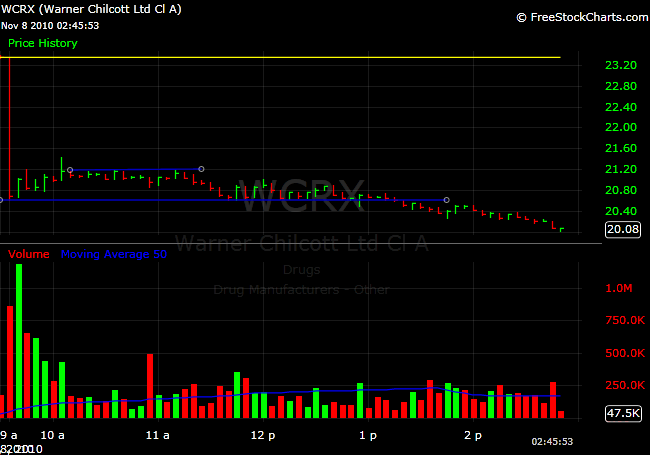
Task: Click the 9 a time axis label
Action: click(x=9, y=435)
